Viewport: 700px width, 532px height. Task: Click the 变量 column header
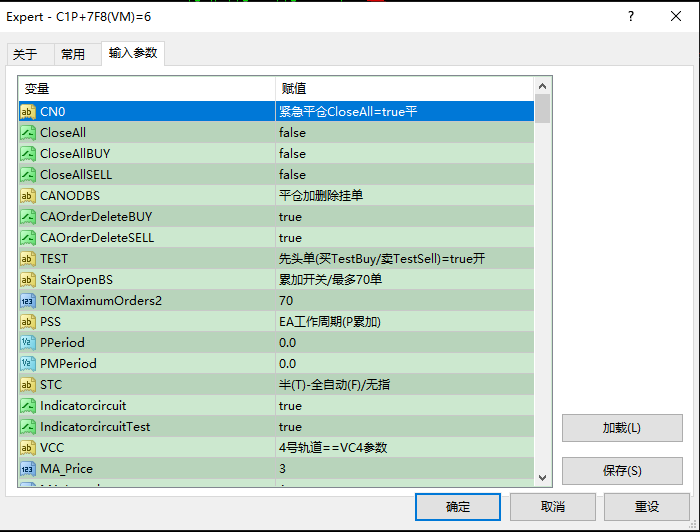[146, 88]
